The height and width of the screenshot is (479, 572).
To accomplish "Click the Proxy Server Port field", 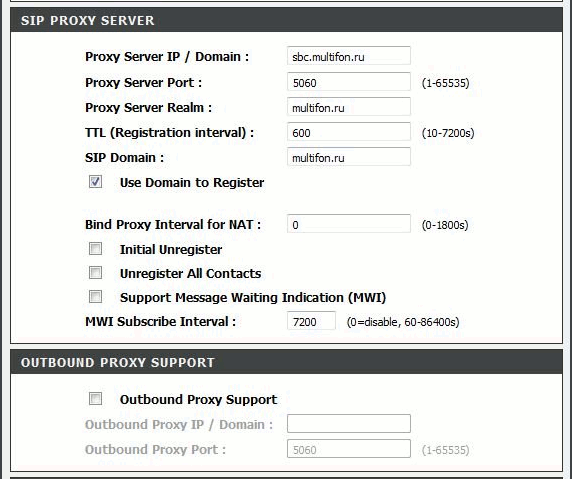I will (348, 82).
